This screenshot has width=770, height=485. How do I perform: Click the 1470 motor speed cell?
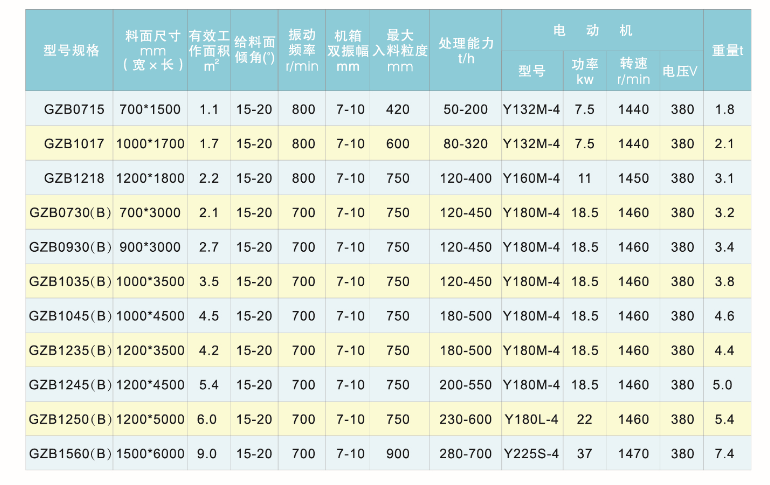point(633,454)
